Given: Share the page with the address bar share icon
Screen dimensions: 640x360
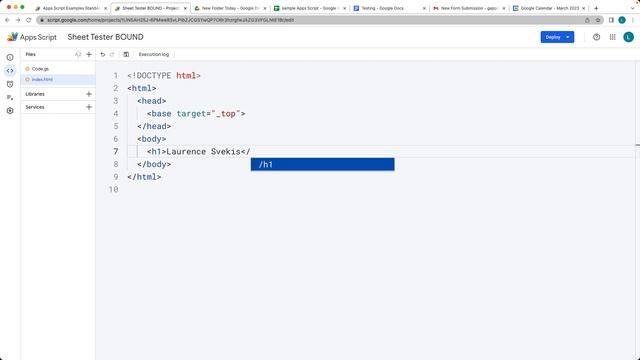Looking at the screenshot, I should point(587,20).
